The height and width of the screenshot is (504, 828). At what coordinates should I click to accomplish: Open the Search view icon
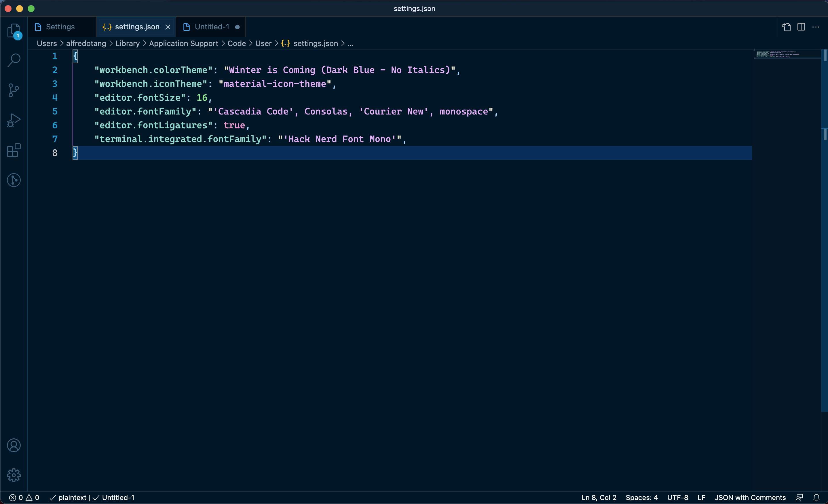click(x=14, y=60)
